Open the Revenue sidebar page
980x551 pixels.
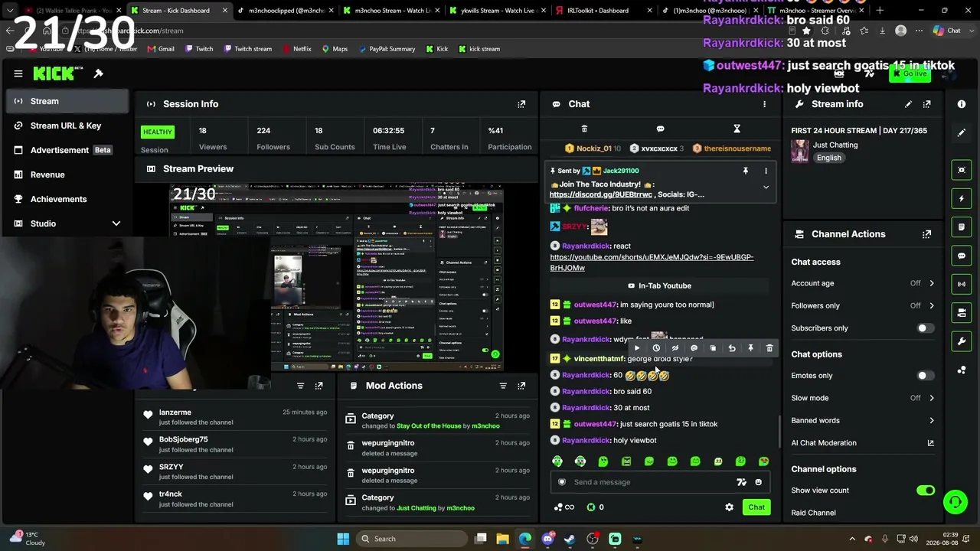[68, 174]
